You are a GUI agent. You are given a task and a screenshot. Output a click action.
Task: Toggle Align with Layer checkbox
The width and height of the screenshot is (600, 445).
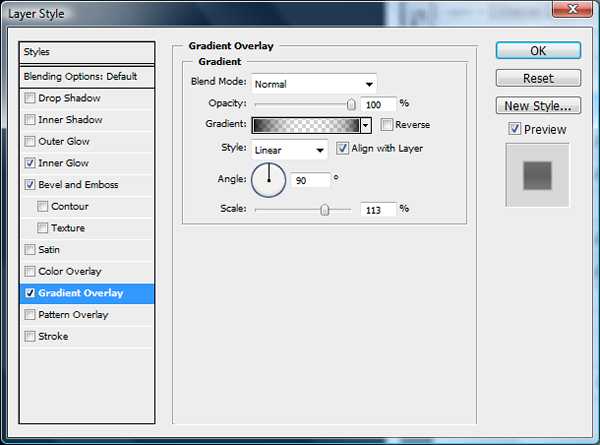coord(342,148)
